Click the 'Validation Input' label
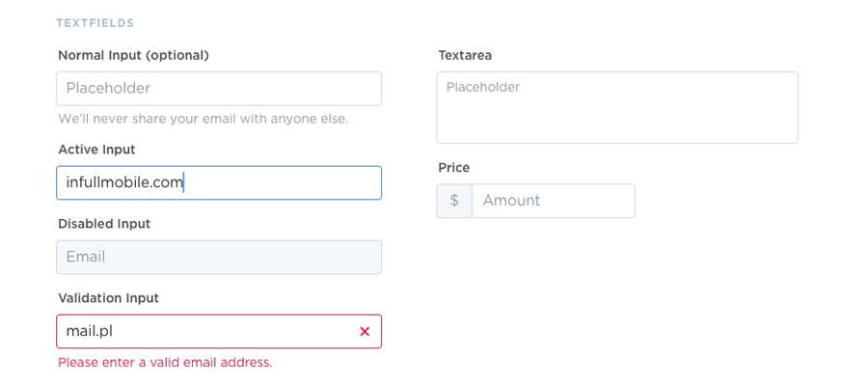868x386 pixels. pyautogui.click(x=108, y=298)
